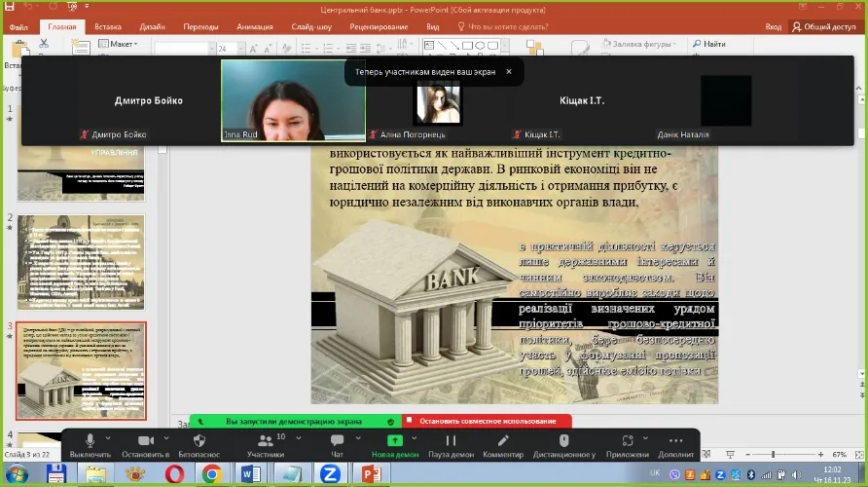Open the font size box showing 24
The width and height of the screenshot is (868, 487).
coord(225,48)
